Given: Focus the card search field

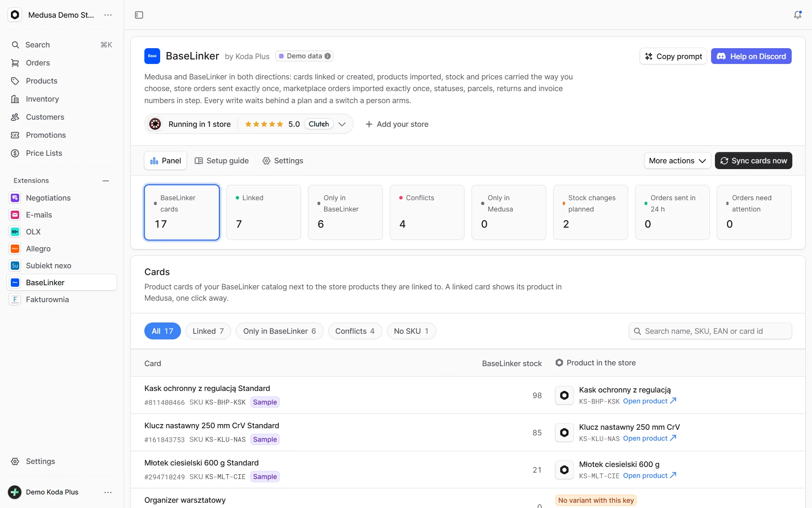Looking at the screenshot, I should click(x=710, y=331).
